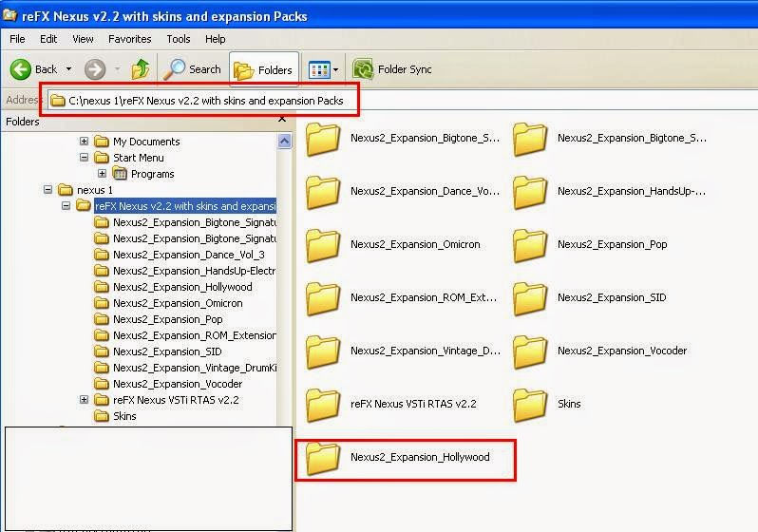758x532 pixels.
Task: Select Nexus2_Expansion_Dance_Vol_3 in tree
Action: [188, 255]
